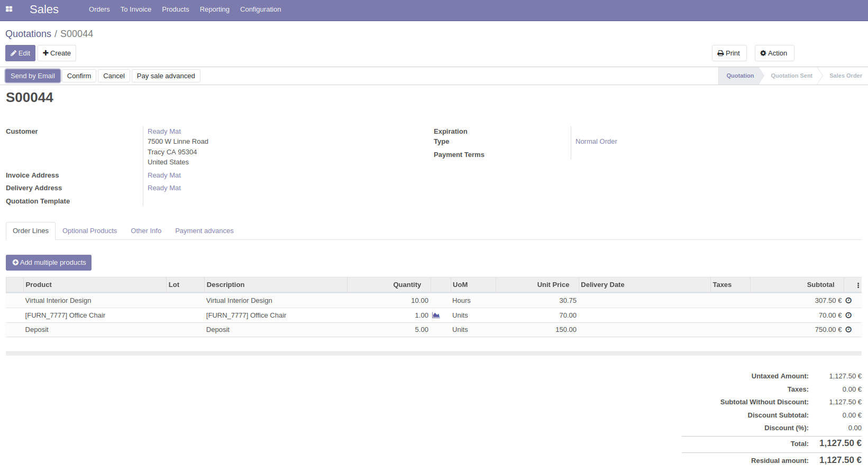The width and height of the screenshot is (868, 473).
Task: Open the Print dropdown
Action: [729, 53]
